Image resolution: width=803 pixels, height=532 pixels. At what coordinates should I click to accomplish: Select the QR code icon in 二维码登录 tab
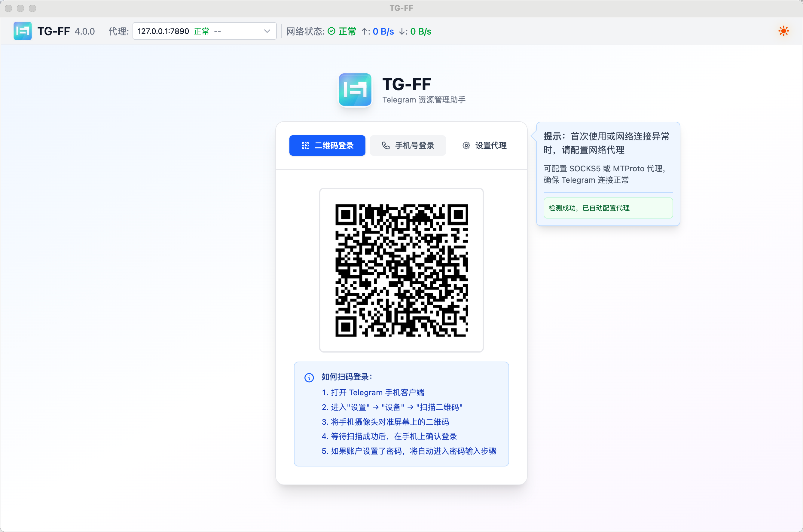[305, 145]
